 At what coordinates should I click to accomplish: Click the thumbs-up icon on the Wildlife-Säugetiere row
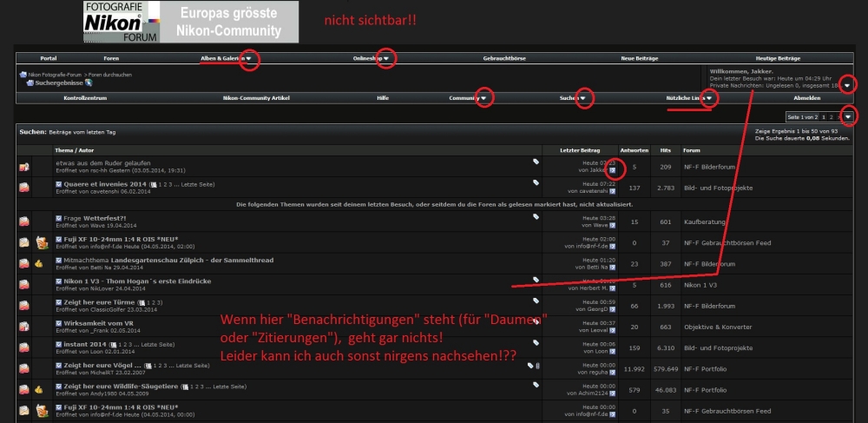tap(39, 390)
